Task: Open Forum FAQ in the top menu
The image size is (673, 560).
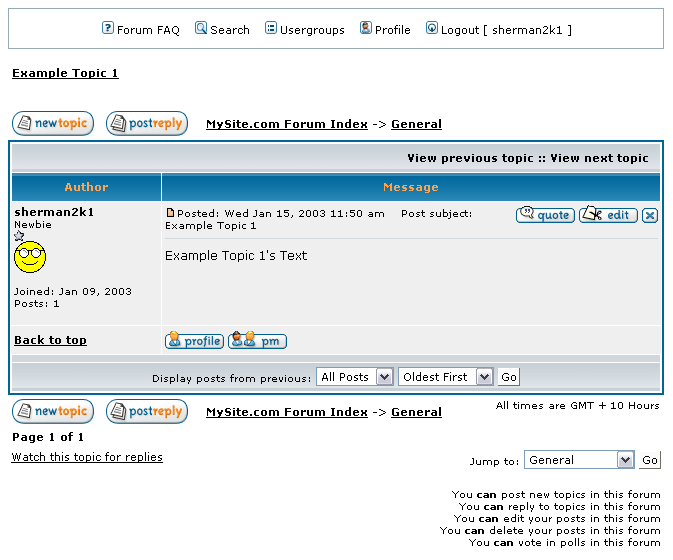Action: pyautogui.click(x=141, y=29)
